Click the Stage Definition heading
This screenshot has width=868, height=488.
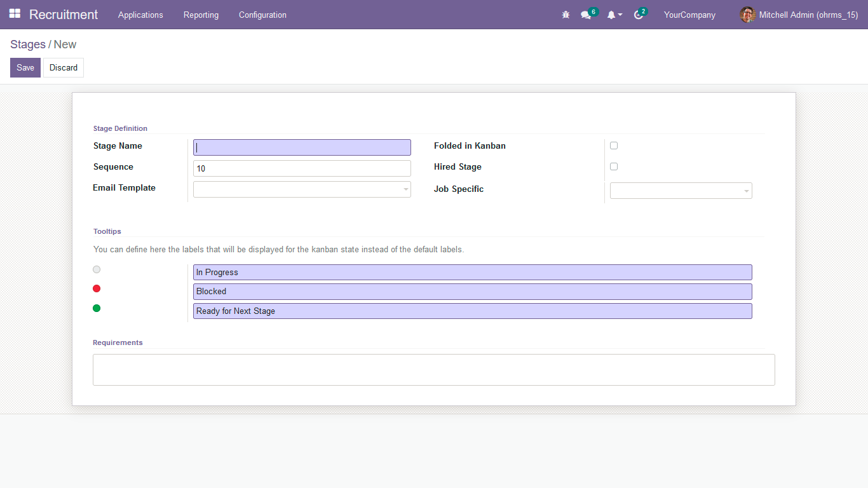pyautogui.click(x=120, y=129)
